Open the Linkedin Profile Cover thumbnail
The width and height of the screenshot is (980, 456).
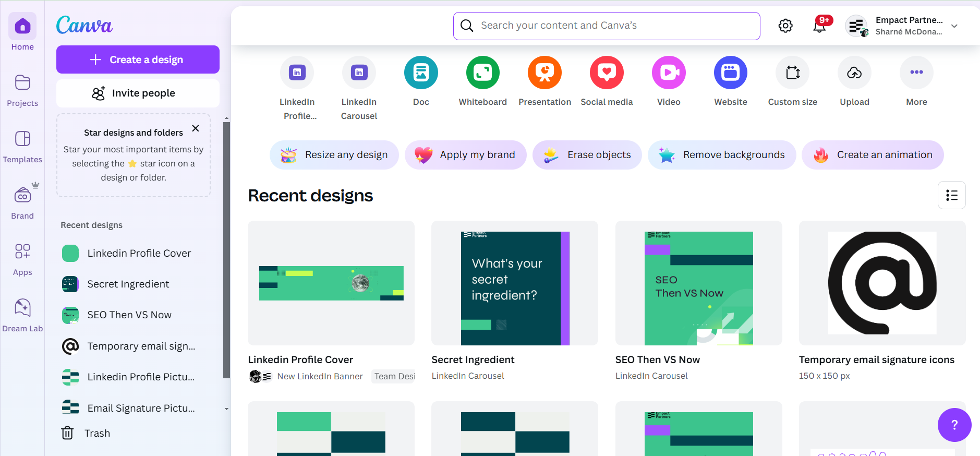(331, 283)
